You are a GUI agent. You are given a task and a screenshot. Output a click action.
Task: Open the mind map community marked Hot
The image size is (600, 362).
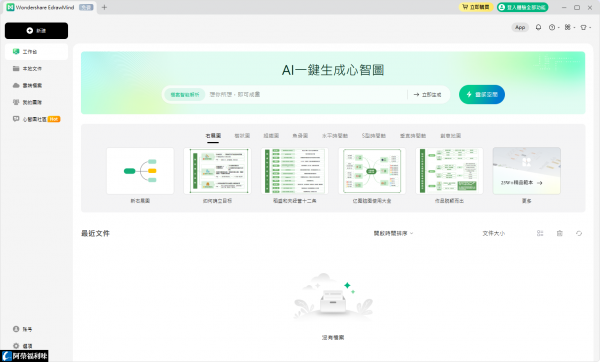click(x=36, y=119)
